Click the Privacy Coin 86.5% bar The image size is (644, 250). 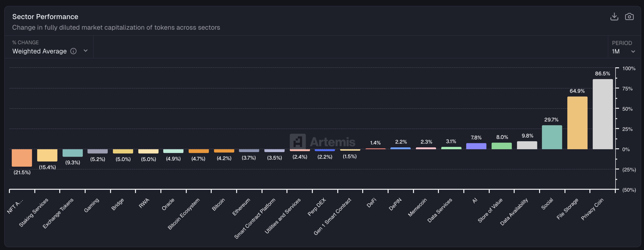click(602, 114)
